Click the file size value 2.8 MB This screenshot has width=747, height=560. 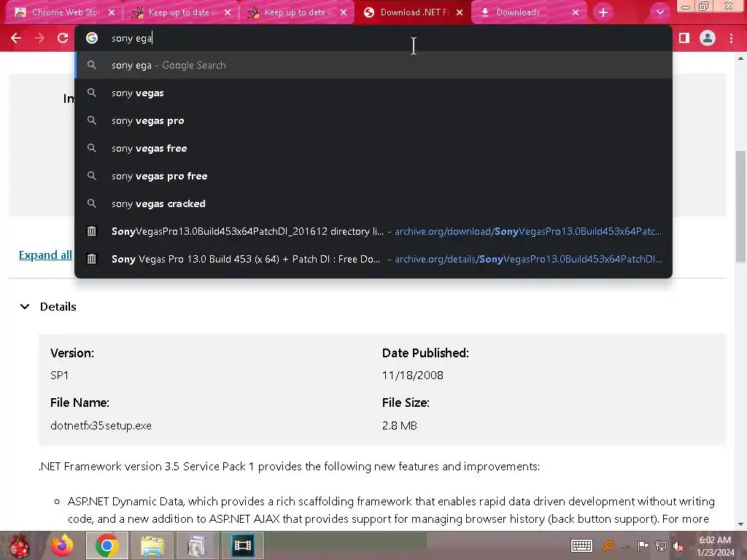click(x=399, y=425)
